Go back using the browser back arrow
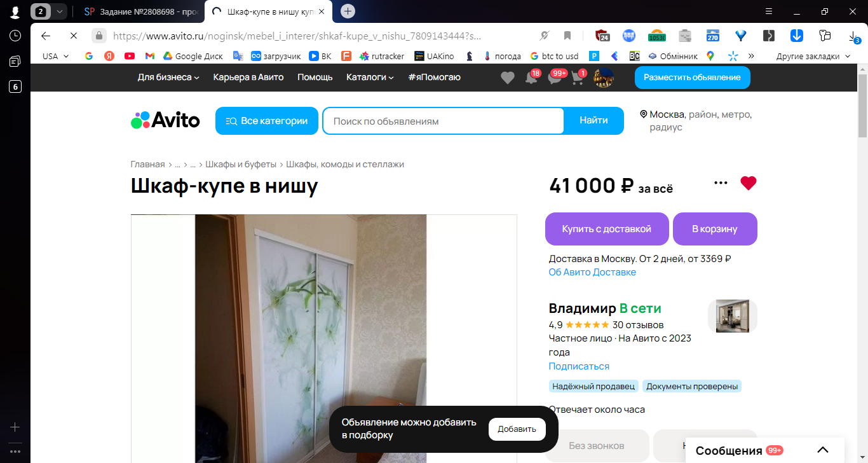868x463 pixels. (x=45, y=36)
